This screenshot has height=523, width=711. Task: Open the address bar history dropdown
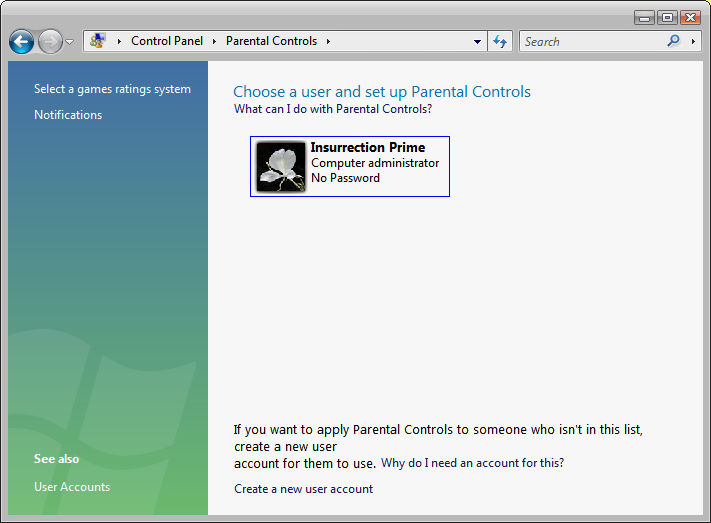point(477,42)
